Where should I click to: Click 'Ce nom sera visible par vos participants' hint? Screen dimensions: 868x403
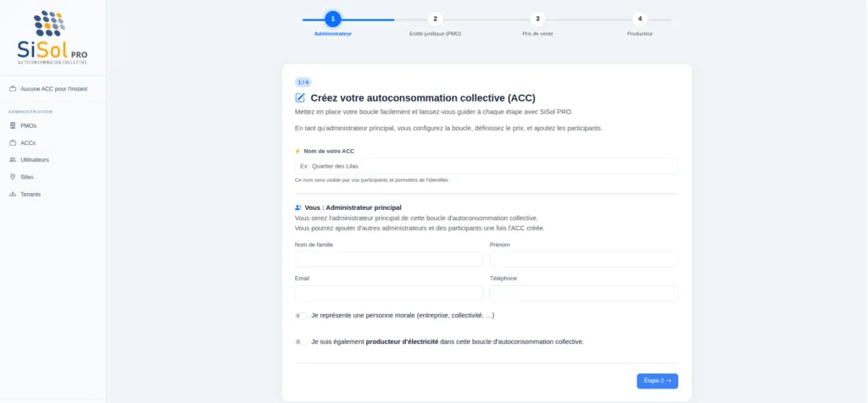coord(372,180)
